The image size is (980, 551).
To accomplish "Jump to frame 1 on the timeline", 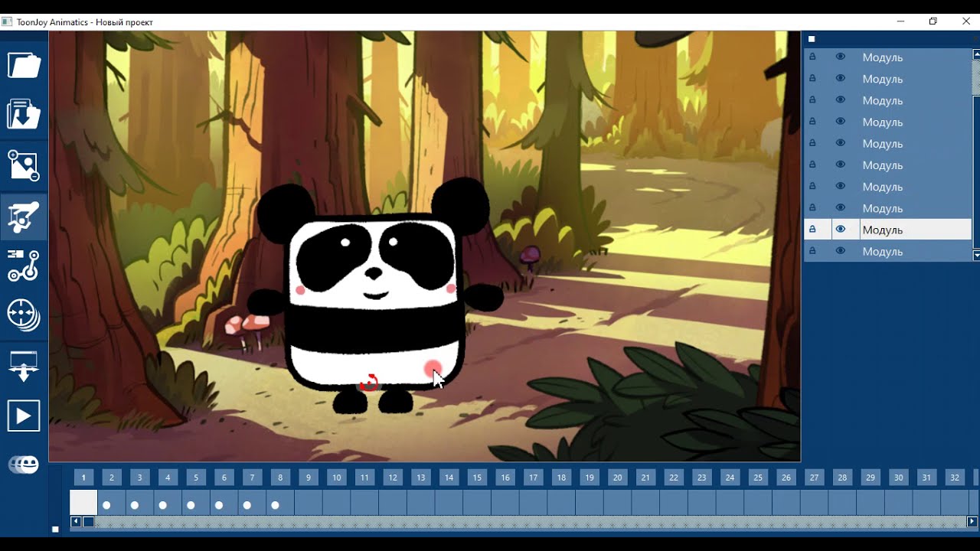I will (x=83, y=478).
